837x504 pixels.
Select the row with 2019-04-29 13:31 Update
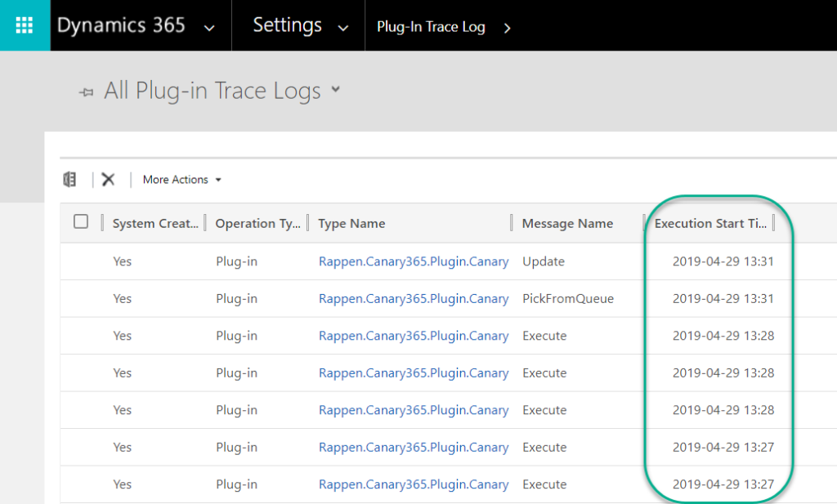81,261
